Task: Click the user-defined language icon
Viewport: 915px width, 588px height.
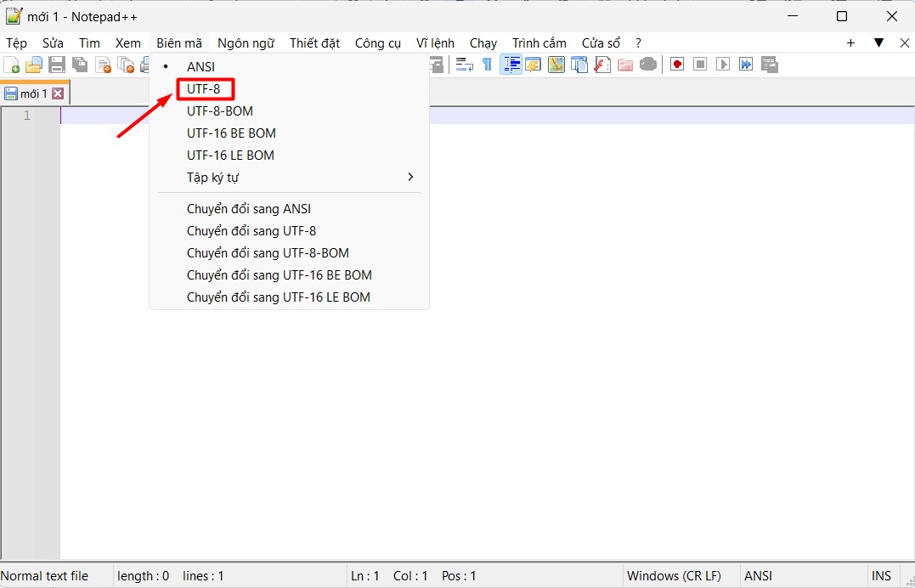Action: pos(533,65)
